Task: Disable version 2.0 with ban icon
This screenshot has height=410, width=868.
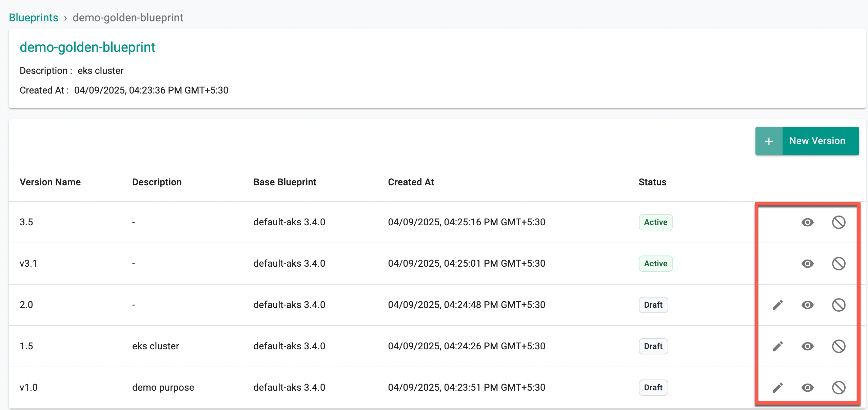Action: [839, 305]
